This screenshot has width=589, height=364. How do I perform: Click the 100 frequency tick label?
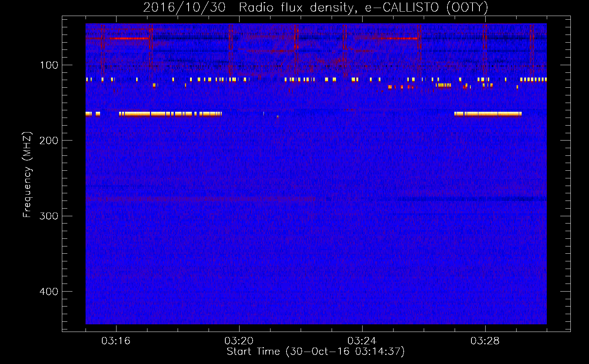pyautogui.click(x=49, y=65)
